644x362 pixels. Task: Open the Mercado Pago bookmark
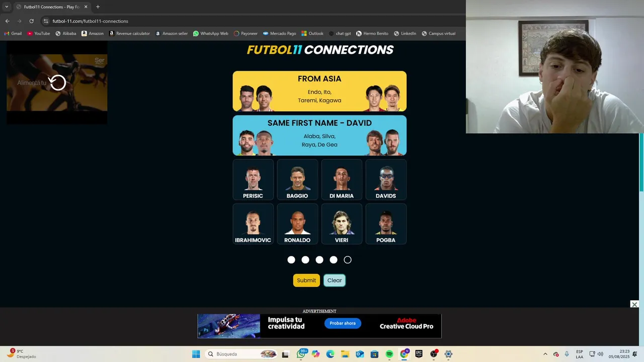point(279,34)
